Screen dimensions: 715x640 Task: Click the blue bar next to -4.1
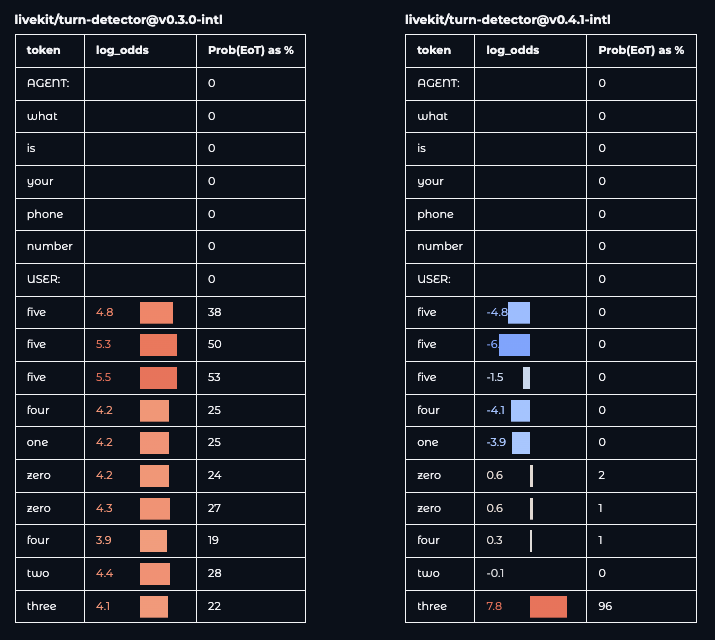(520, 410)
